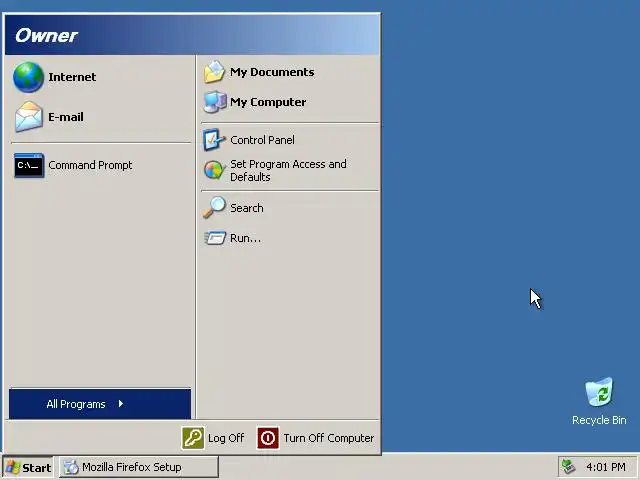Choose My Computer label

(x=268, y=102)
